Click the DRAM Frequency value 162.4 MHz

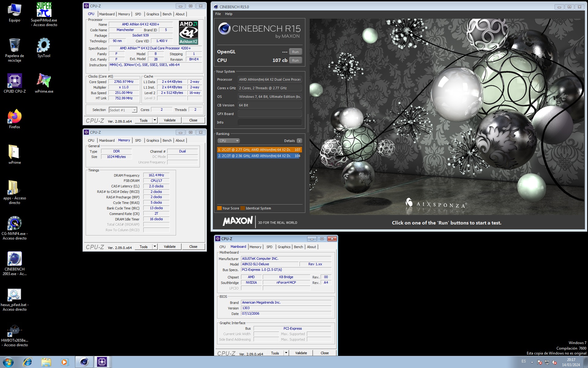point(156,175)
